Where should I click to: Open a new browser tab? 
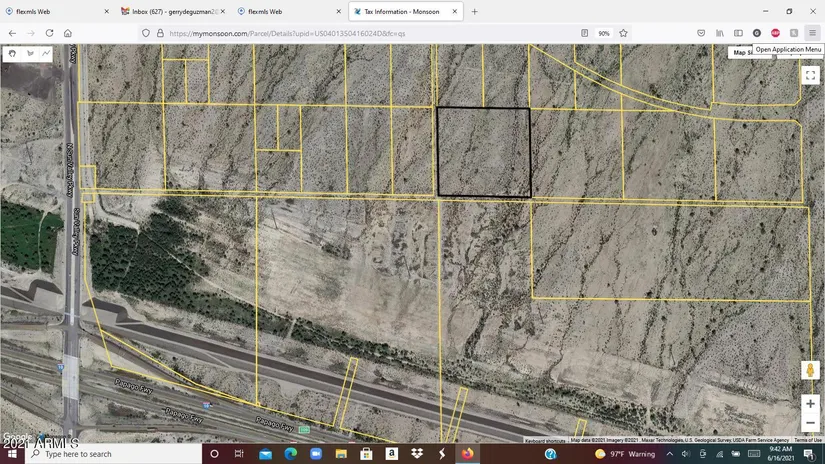click(474, 11)
